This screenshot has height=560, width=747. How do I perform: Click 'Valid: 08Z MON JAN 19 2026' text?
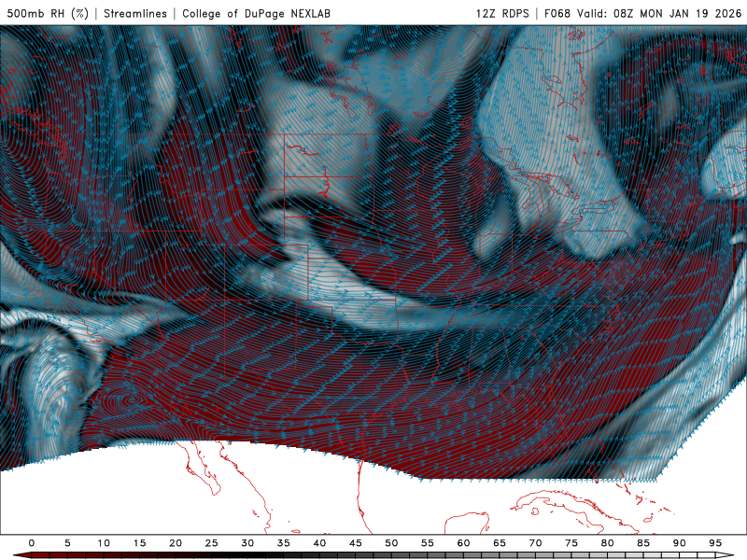click(659, 13)
